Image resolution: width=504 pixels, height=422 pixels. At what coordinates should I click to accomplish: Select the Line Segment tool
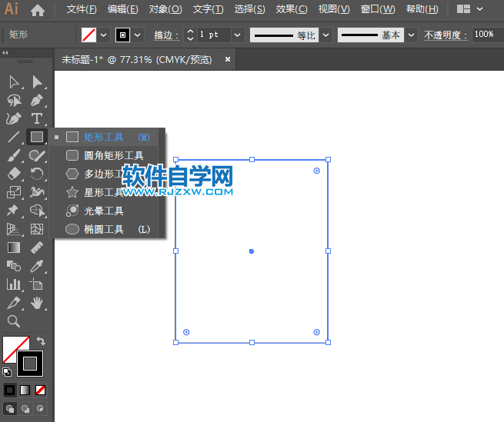(13, 137)
